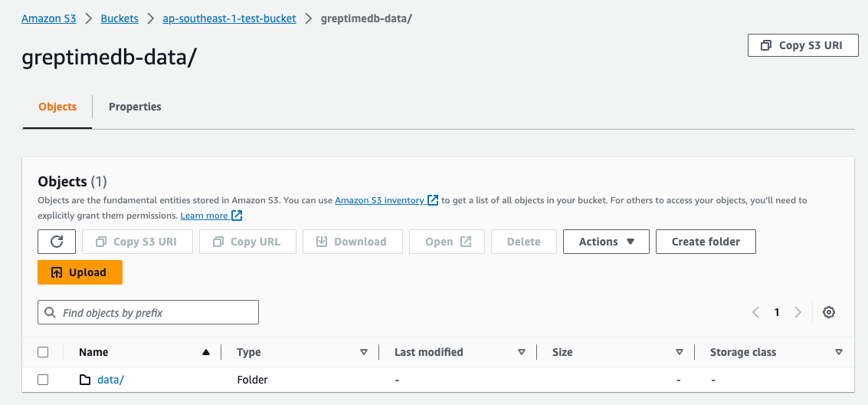Sort by the Type column arrow
Screen dimensions: 868x405
coord(364,352)
